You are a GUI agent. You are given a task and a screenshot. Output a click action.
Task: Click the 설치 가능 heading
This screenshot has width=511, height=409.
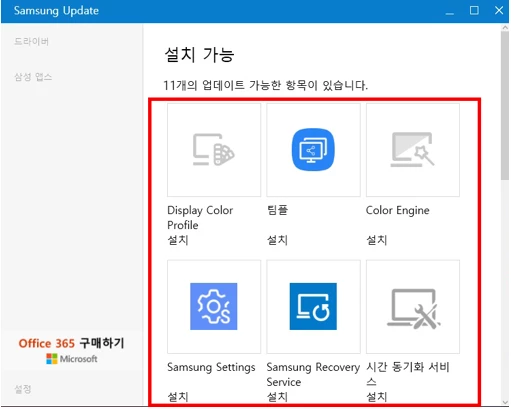[x=200, y=55]
